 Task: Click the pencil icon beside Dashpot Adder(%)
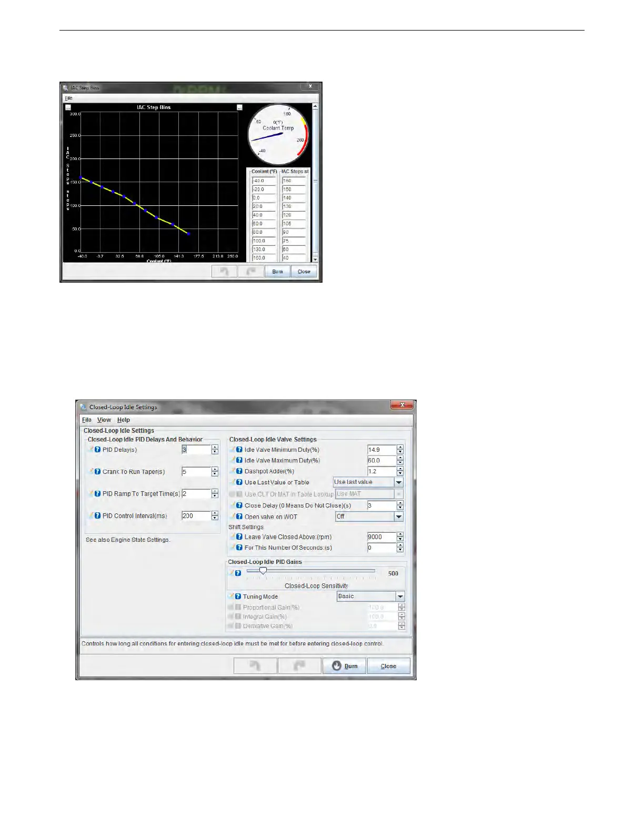point(233,471)
